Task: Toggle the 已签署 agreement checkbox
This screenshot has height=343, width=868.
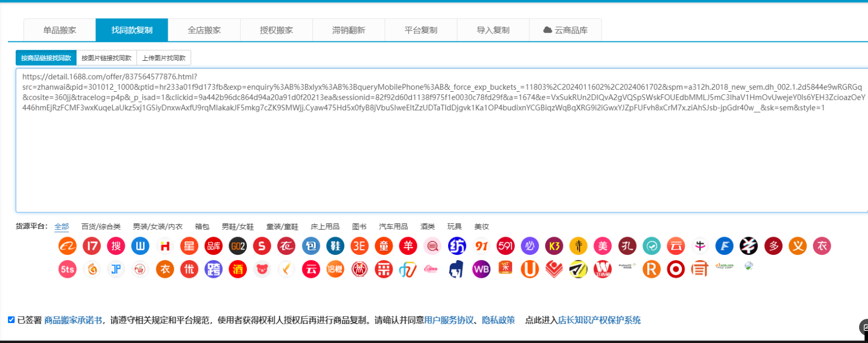Action: click(x=11, y=320)
